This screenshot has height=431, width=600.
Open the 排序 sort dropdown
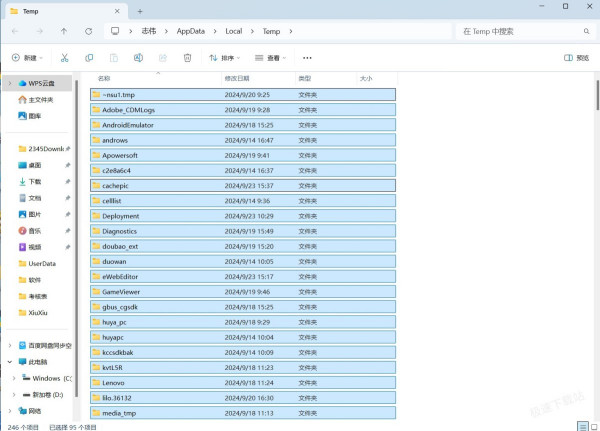[226, 58]
